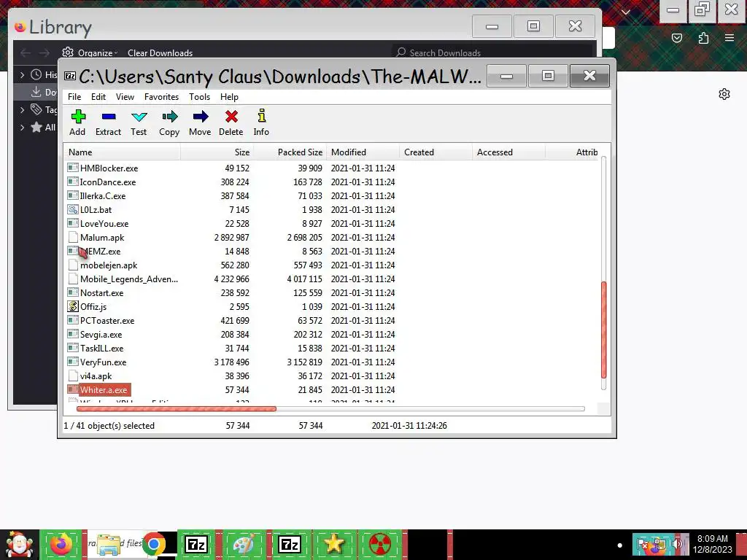Select IconDance.exe file icon
Viewport: 747px width, 560px height.
[73, 182]
